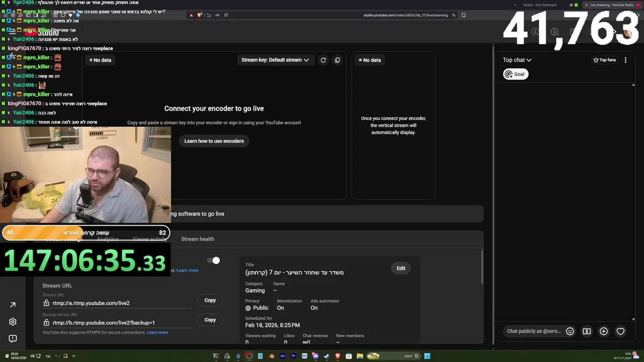Open Premiere Pro from the taskbar
Image resolution: width=644 pixels, height=362 pixels.
coord(293,356)
